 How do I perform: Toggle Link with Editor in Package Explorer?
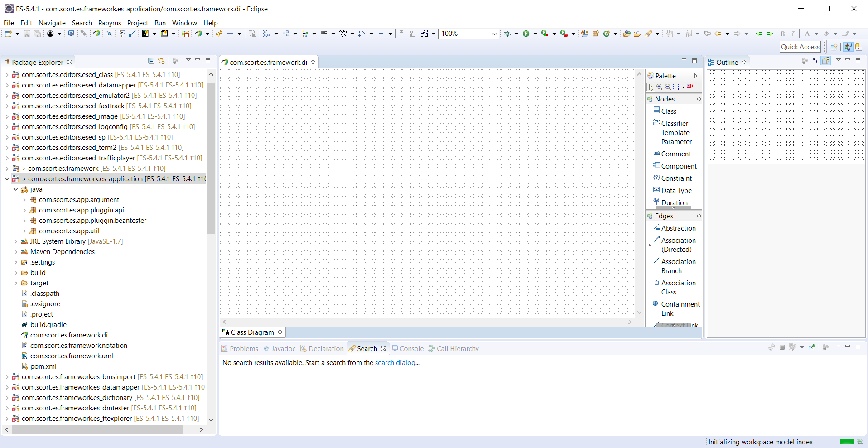(x=161, y=61)
